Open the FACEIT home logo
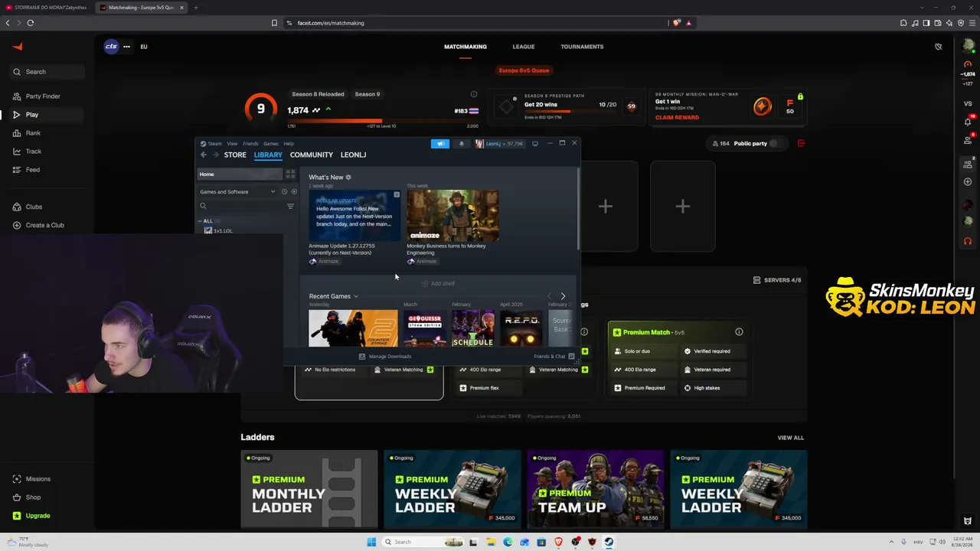 pyautogui.click(x=17, y=47)
